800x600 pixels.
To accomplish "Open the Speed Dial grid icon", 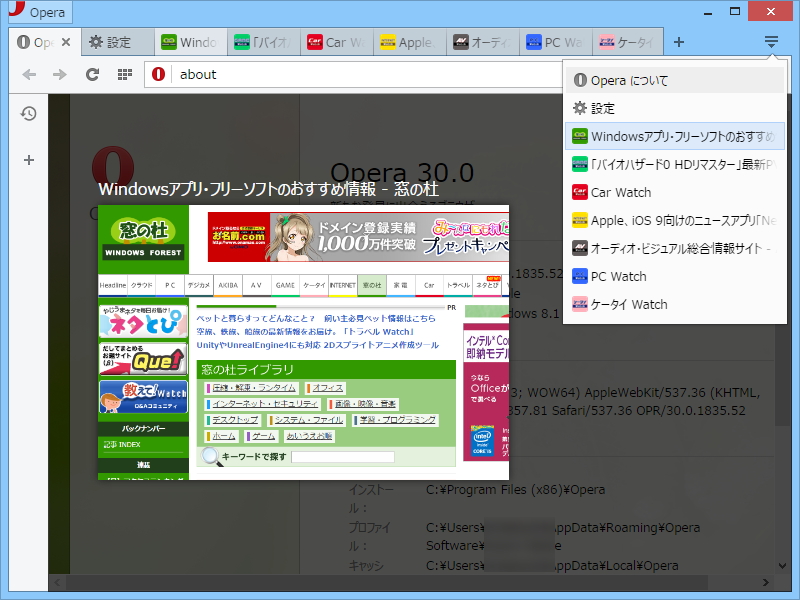I will [x=124, y=74].
